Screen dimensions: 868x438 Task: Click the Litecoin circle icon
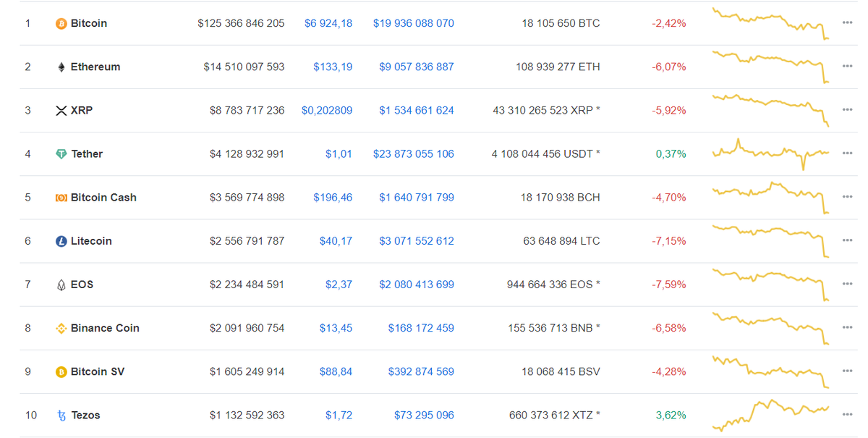[61, 240]
